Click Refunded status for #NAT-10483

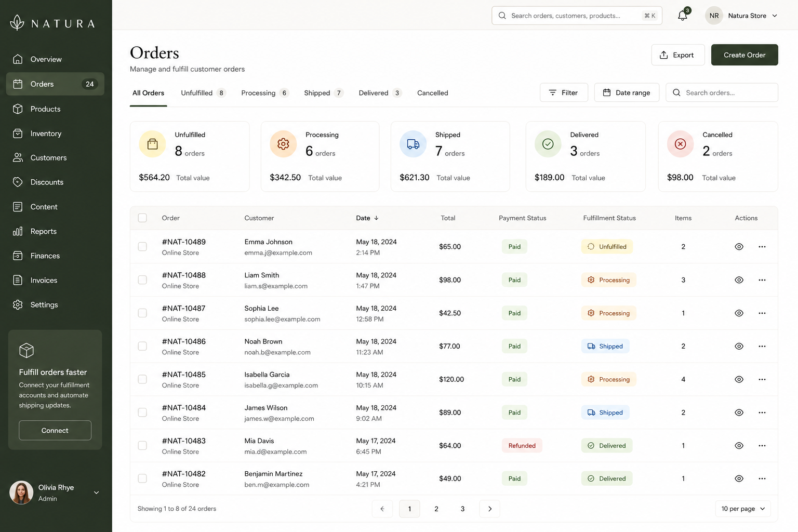tap(522, 446)
